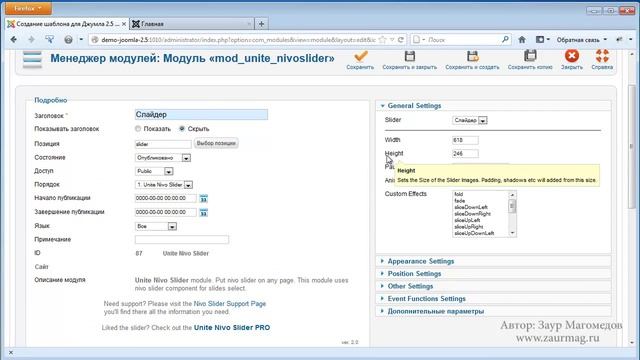Select the Показать radio button
Viewport: 640px width, 360px height.
138,129
